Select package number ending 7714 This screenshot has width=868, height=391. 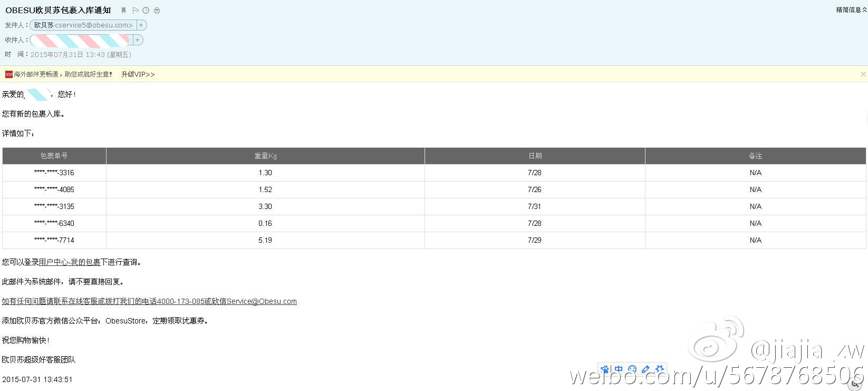coord(54,241)
